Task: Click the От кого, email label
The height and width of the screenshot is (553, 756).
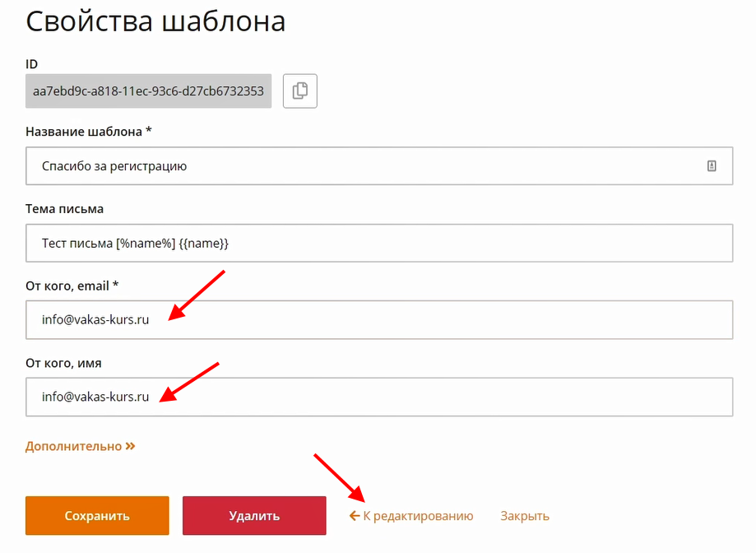Action: coord(72,286)
